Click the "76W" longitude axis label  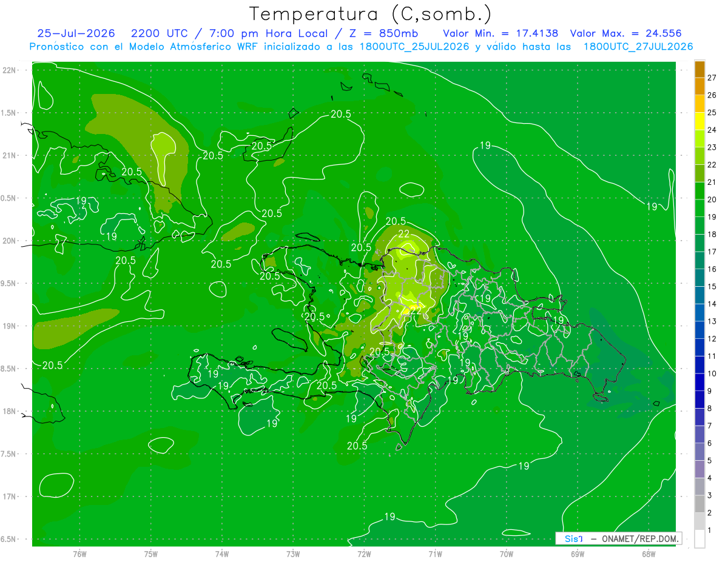[79, 554]
